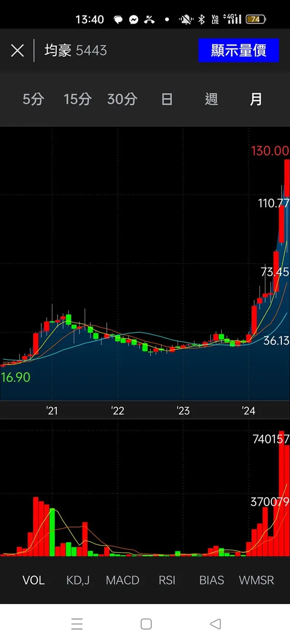
Task: Tap the 740157 volume axis label
Action: (x=271, y=438)
